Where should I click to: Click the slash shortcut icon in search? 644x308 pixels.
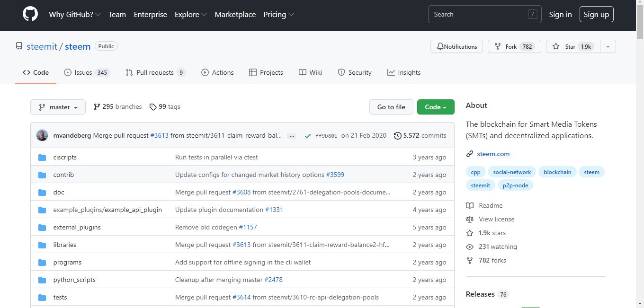coord(533,15)
